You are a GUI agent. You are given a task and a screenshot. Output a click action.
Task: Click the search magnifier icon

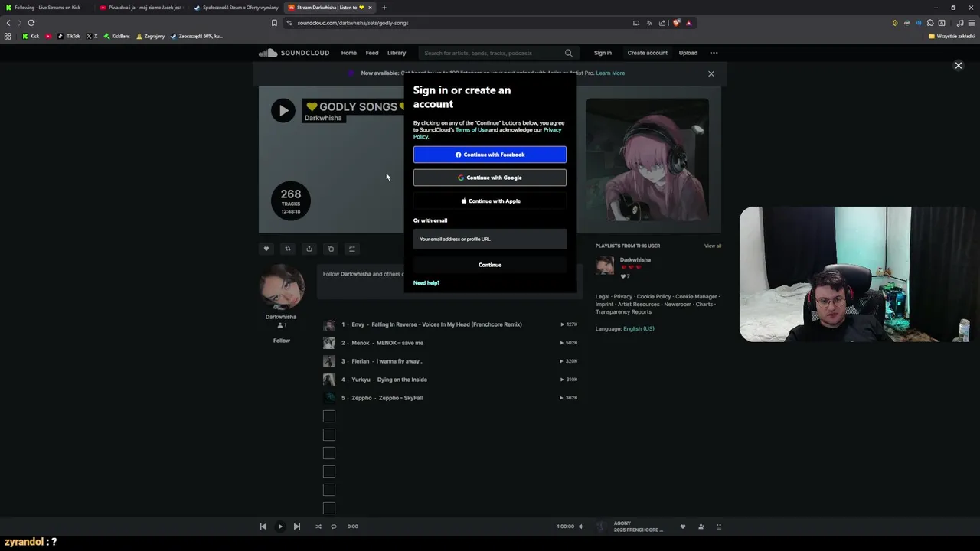pyautogui.click(x=568, y=53)
